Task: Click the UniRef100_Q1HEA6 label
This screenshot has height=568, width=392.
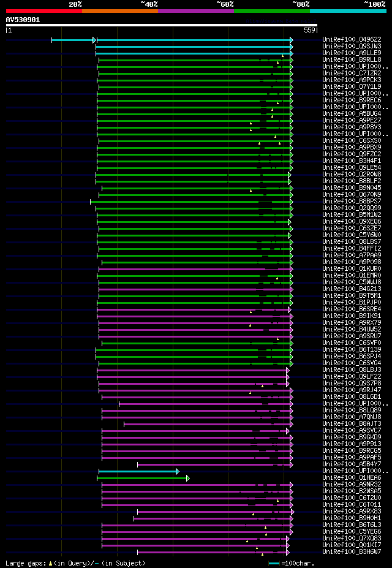Action: (352, 478)
